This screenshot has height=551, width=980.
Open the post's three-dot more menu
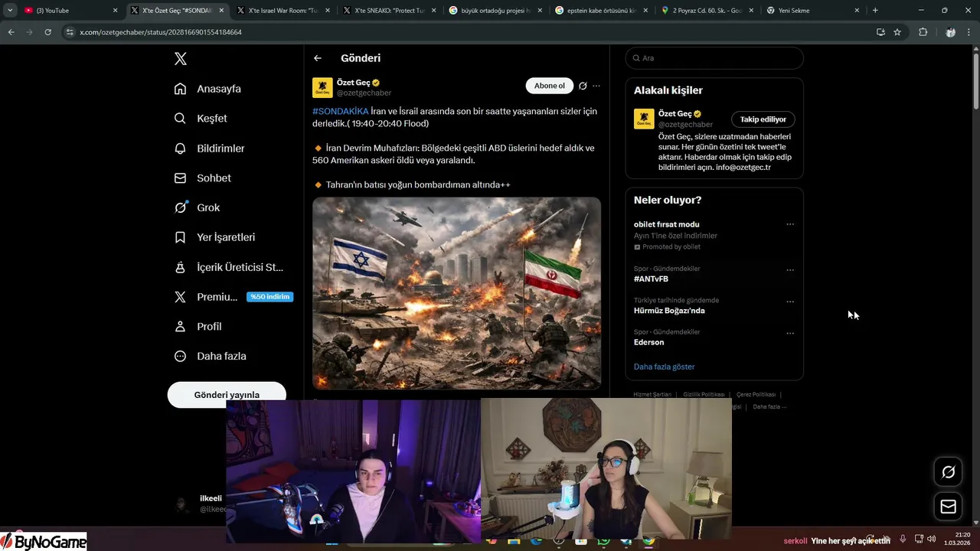coord(596,86)
